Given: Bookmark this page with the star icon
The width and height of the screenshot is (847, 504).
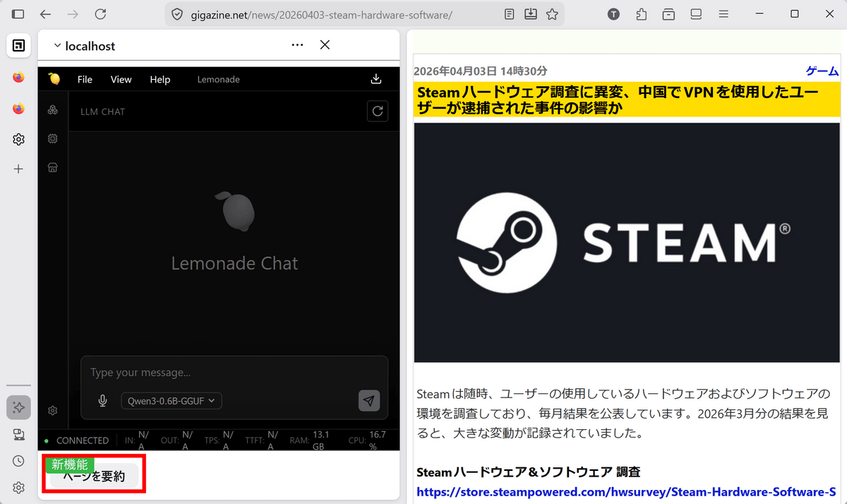Looking at the screenshot, I should pos(552,14).
